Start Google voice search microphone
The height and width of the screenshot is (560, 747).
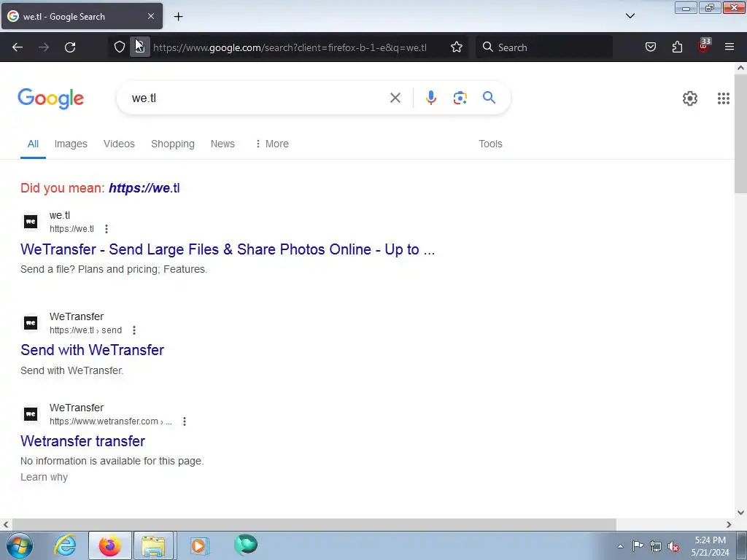430,98
